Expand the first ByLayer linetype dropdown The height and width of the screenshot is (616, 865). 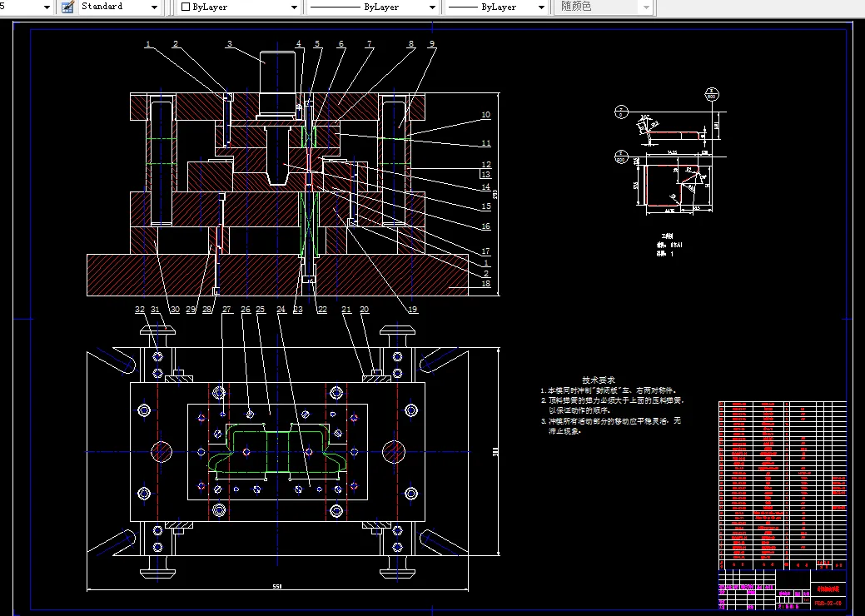point(432,7)
